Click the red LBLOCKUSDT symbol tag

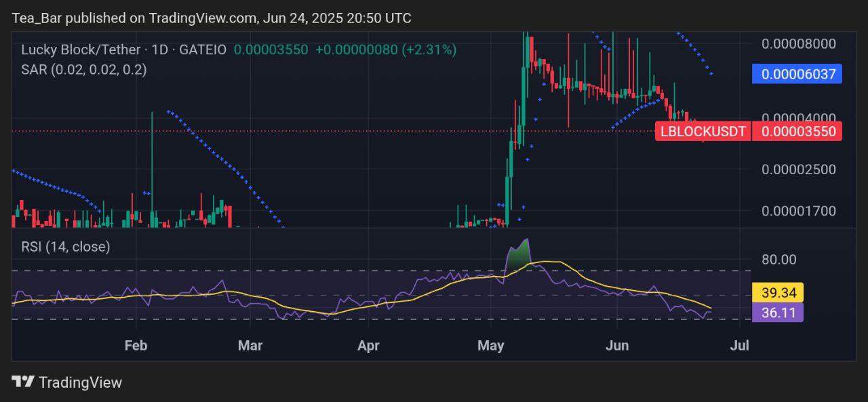(703, 132)
